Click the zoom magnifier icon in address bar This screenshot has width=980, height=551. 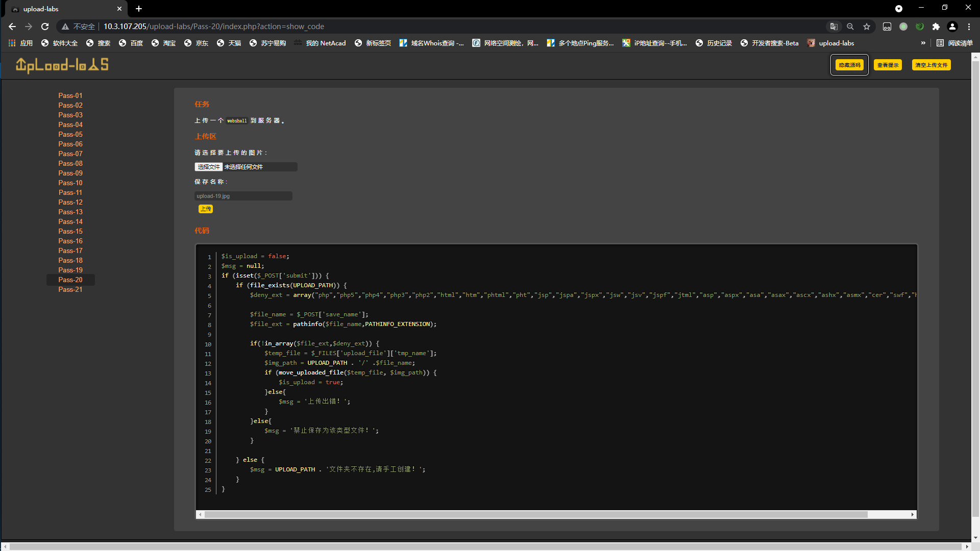click(x=850, y=27)
